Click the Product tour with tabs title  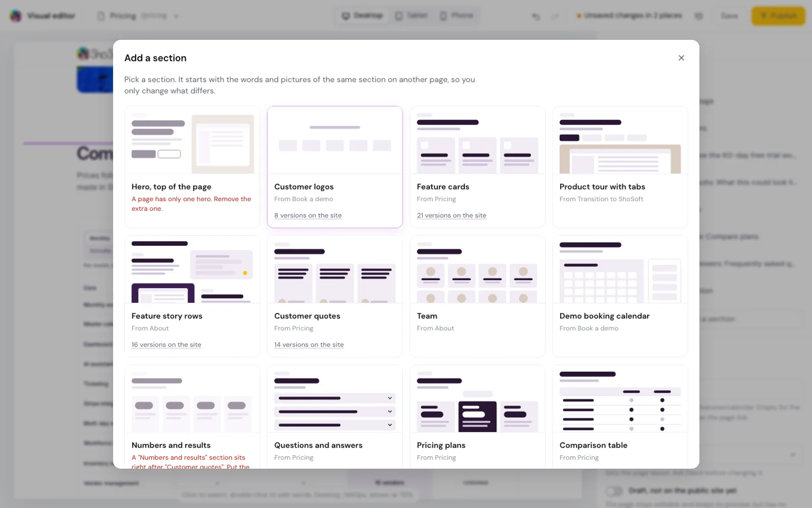[602, 187]
